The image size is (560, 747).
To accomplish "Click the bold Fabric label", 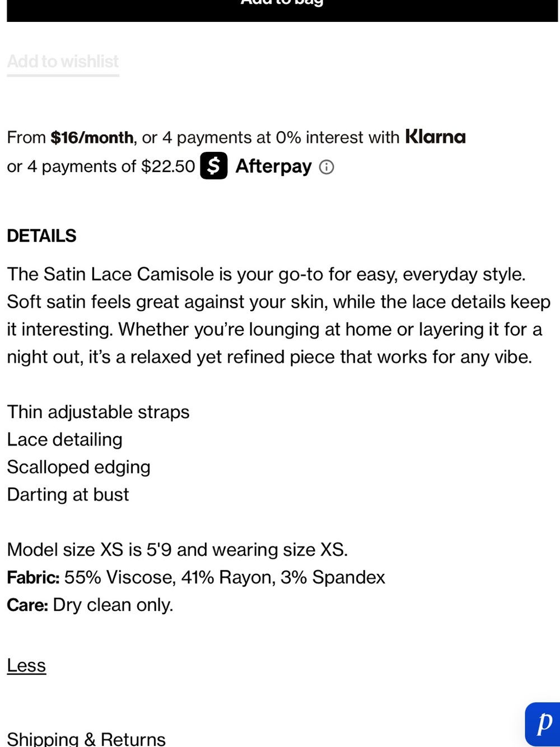I will (x=33, y=577).
